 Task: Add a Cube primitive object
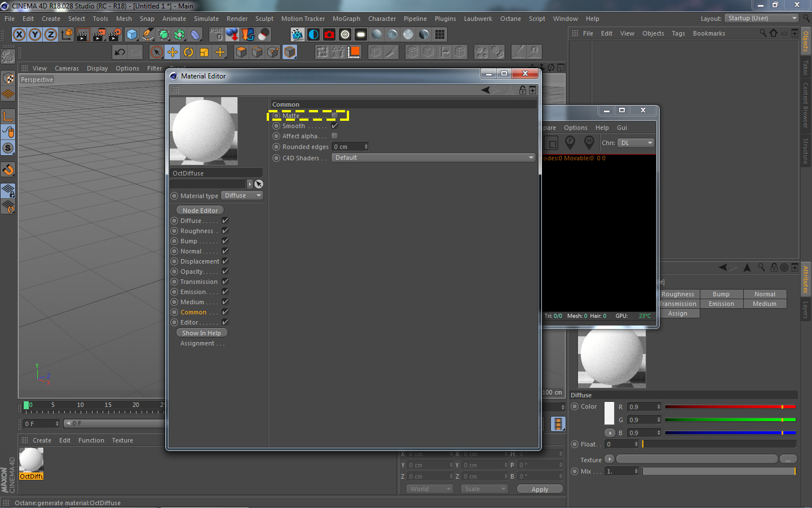tap(132, 34)
